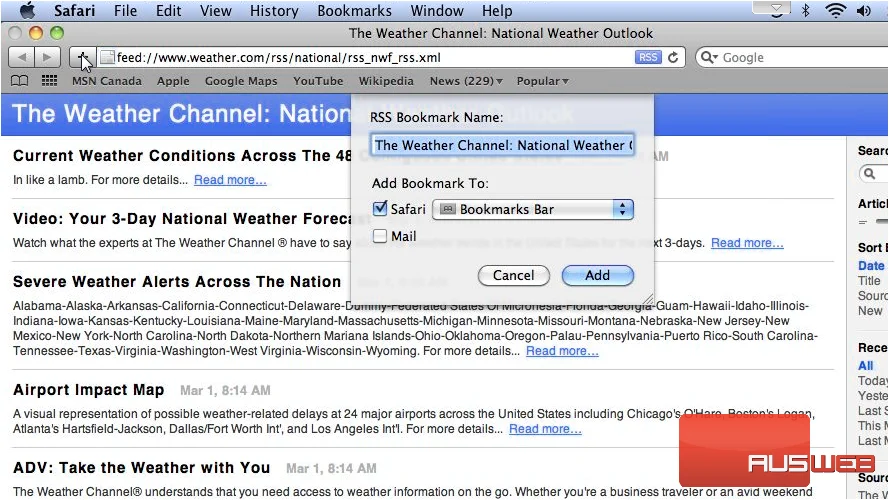
Task: Open the View menu
Action: [x=215, y=10]
